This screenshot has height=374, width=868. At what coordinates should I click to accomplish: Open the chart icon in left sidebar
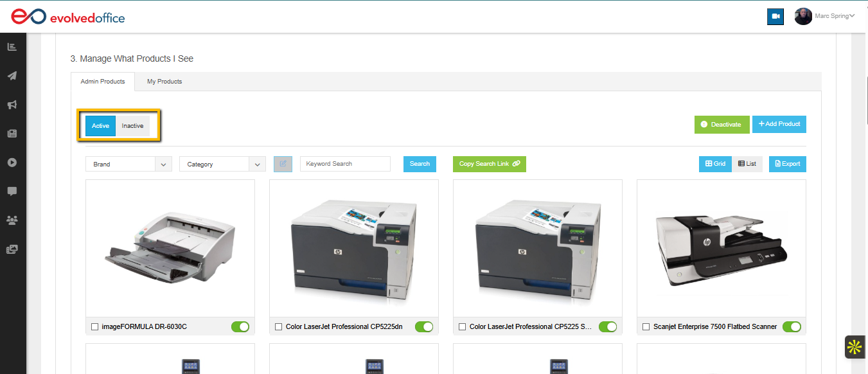point(12,47)
